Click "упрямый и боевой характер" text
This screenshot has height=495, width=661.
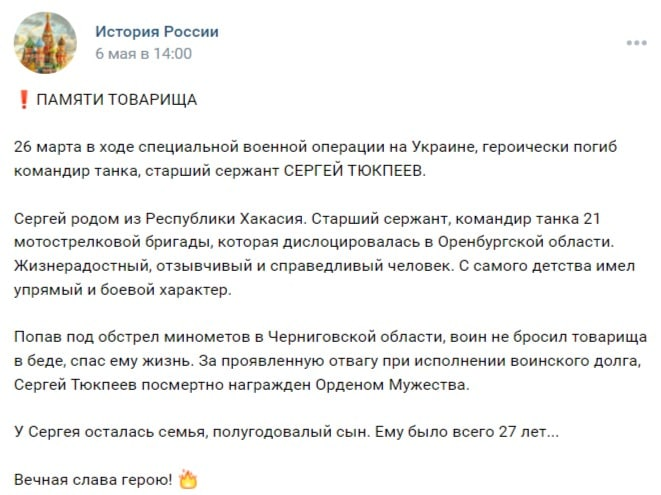[121, 290]
